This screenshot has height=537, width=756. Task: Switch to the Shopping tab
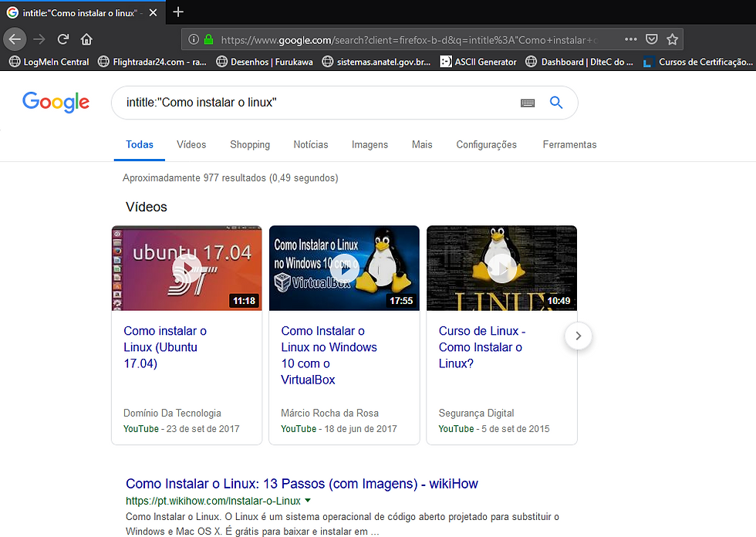click(250, 144)
